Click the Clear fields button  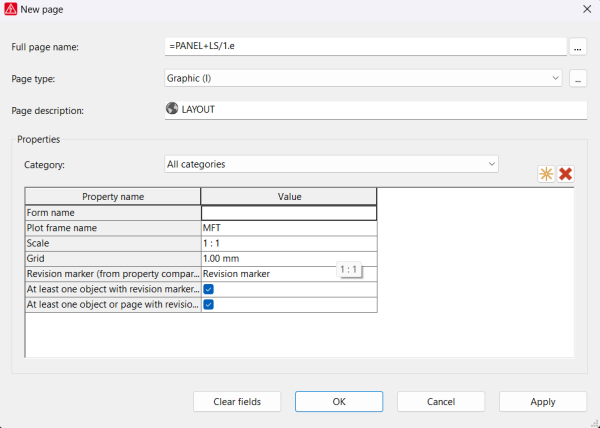click(237, 402)
